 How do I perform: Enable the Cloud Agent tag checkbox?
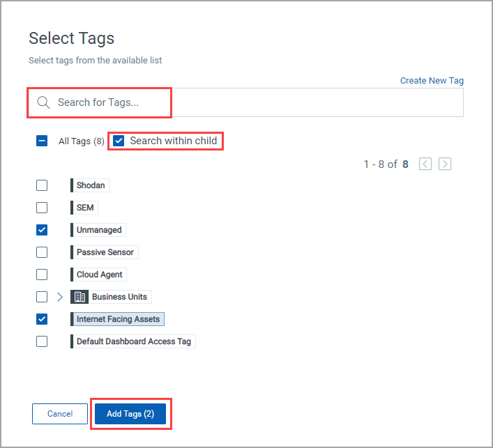(x=42, y=275)
